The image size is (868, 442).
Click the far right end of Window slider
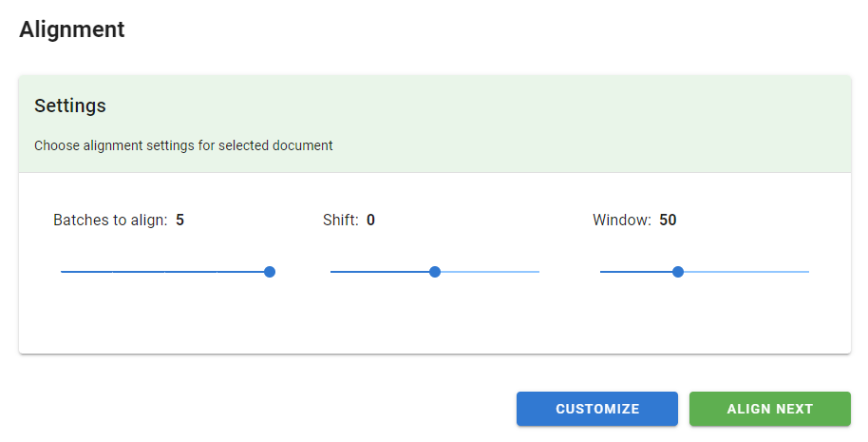(808, 272)
